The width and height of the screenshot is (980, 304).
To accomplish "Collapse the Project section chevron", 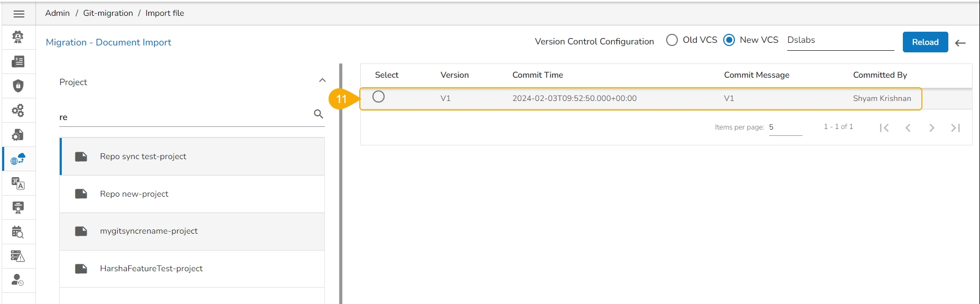I will coord(322,80).
